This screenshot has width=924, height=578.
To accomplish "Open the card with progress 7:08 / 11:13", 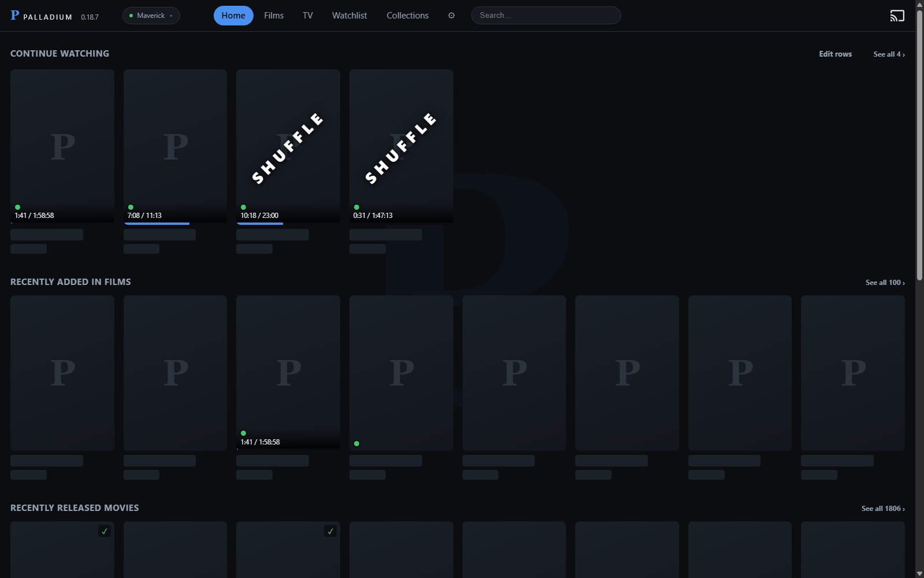I will [175, 146].
